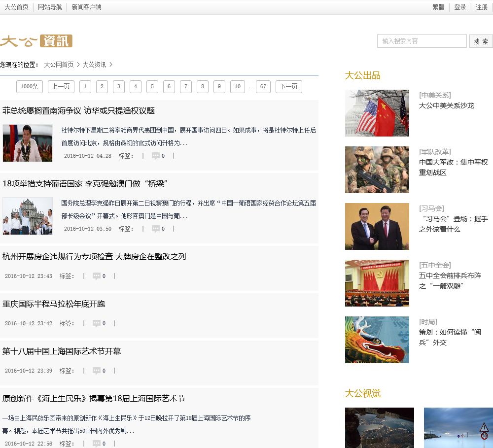Click the [五中全会] tag
Screen dimensions: 493x448
point(435,265)
